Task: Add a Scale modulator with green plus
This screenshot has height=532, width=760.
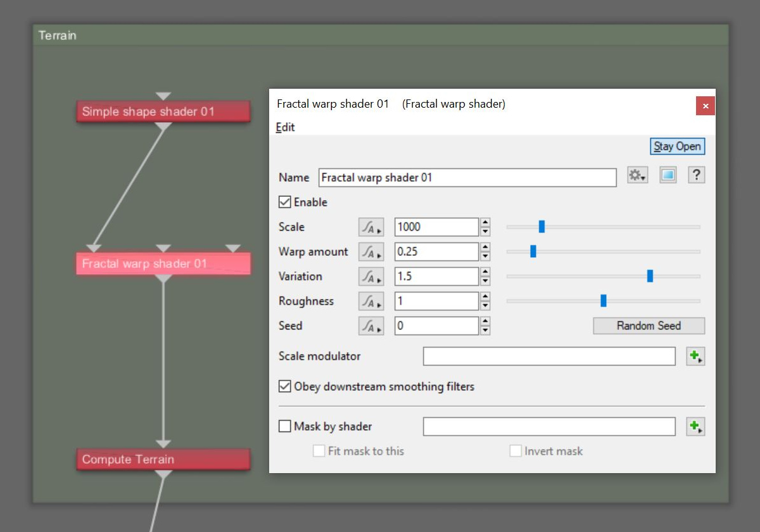Action: [695, 357]
